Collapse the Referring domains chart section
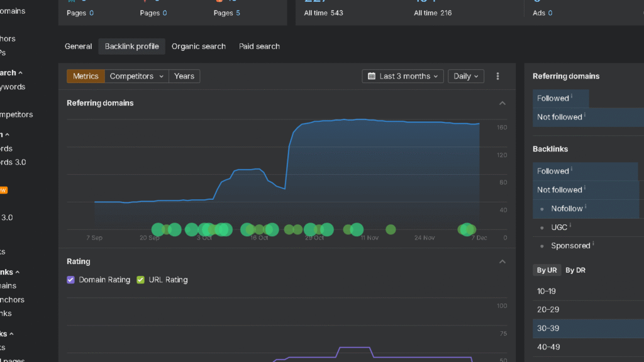 [x=502, y=103]
